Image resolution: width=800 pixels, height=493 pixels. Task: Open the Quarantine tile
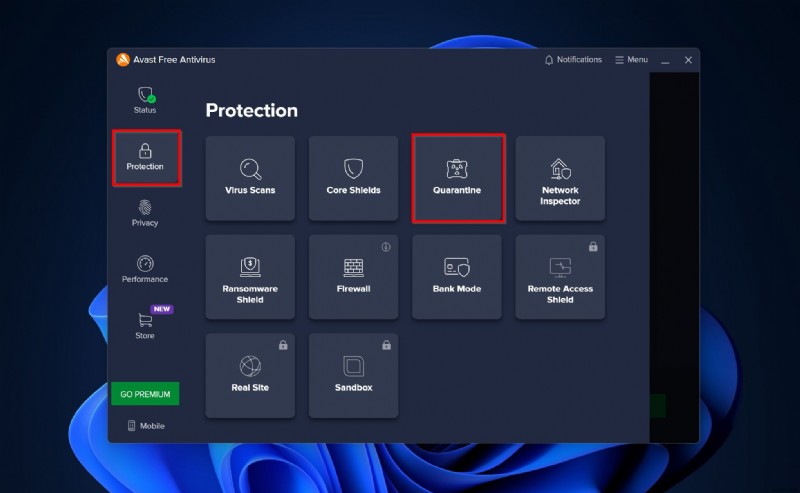[457, 178]
